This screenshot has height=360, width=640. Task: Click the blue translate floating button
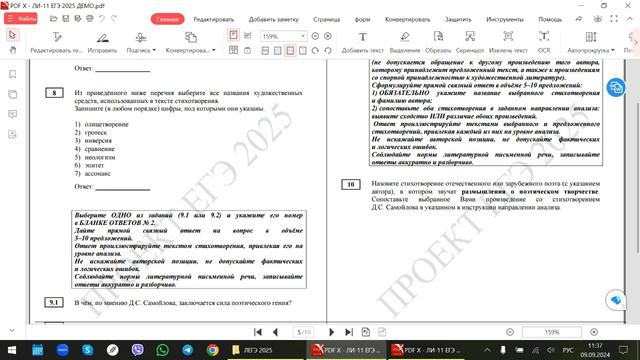point(616,87)
